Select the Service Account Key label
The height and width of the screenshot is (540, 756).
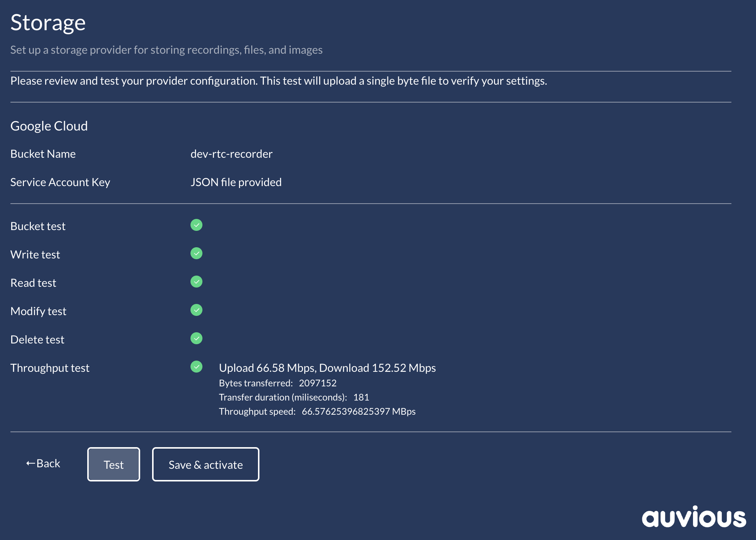(x=60, y=182)
